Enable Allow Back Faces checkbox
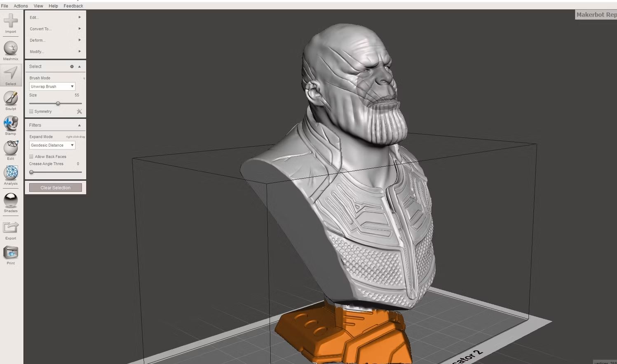617x364 pixels. 31,156
